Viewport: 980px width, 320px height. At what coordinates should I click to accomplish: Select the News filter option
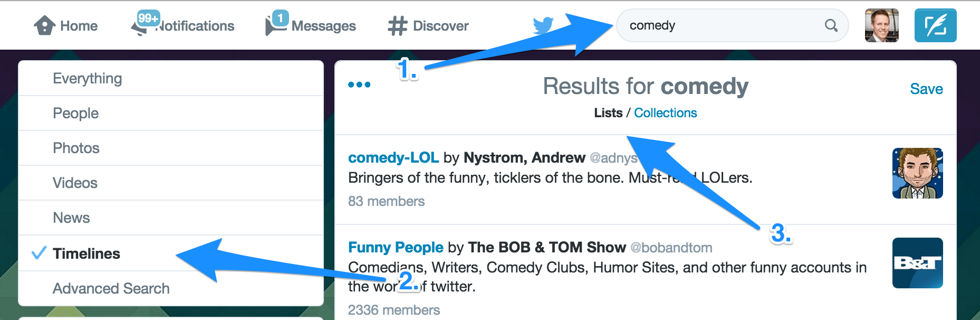point(71,218)
